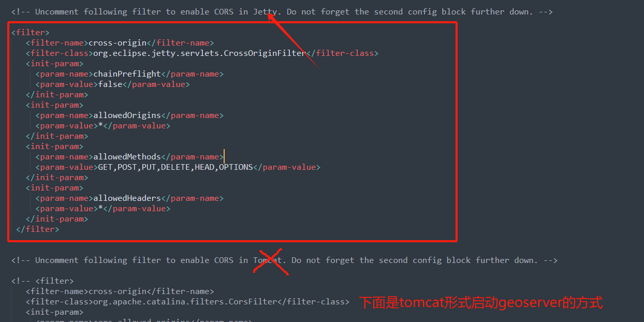Click the red Chinese tomcat geoserver annotation
This screenshot has height=322, width=644.
[x=481, y=302]
